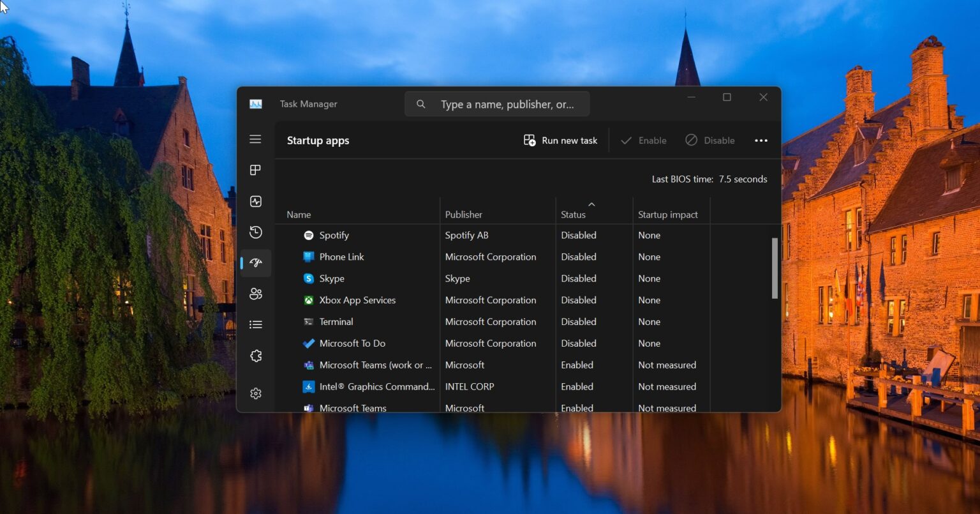Open the Users page

point(255,294)
